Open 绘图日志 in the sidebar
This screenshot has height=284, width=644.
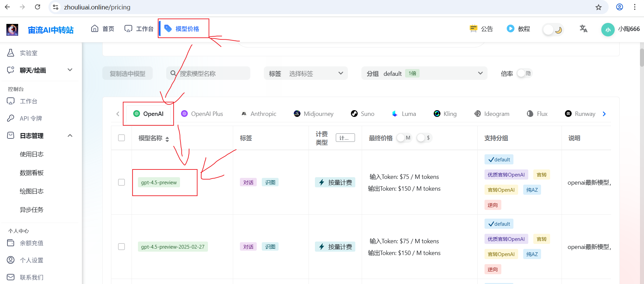point(32,191)
